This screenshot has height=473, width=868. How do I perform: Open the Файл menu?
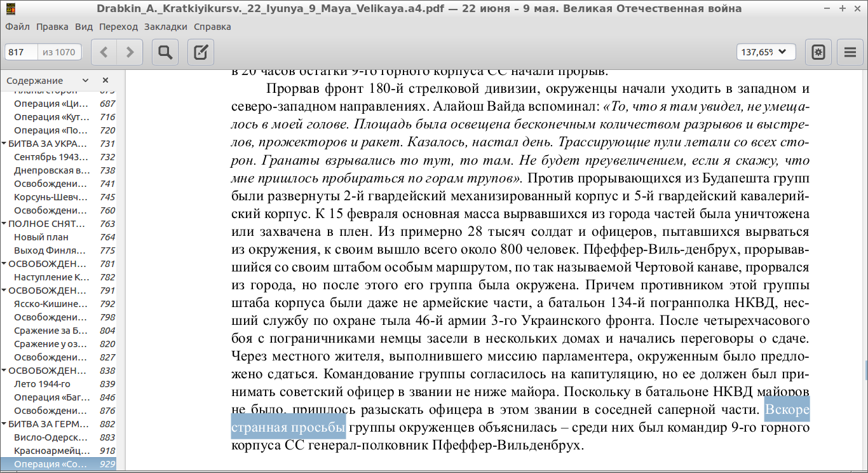pyautogui.click(x=17, y=27)
